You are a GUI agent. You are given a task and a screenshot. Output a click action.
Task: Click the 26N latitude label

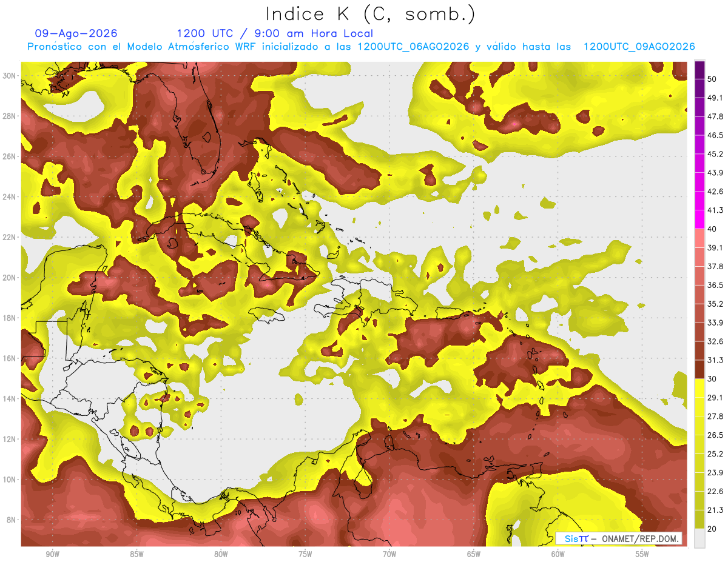pos(10,156)
